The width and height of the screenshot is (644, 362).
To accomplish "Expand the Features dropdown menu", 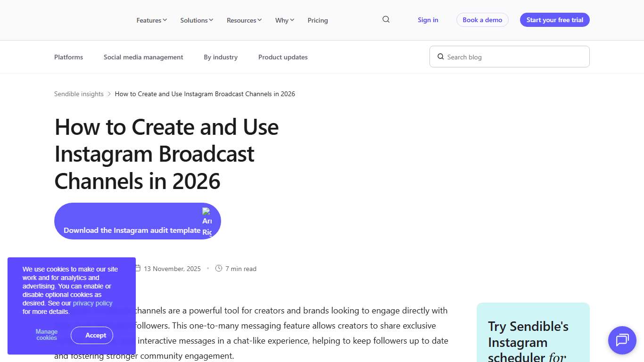I will coord(151,20).
